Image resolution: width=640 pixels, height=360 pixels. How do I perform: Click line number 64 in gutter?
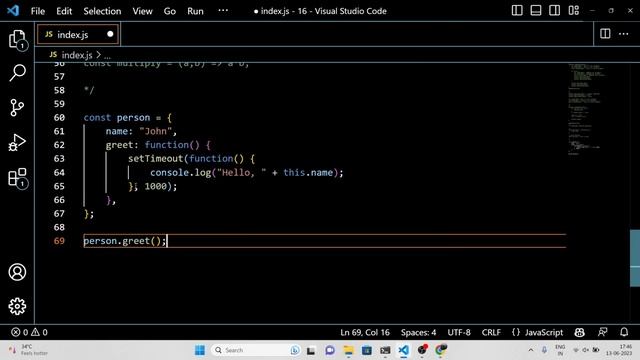(59, 172)
